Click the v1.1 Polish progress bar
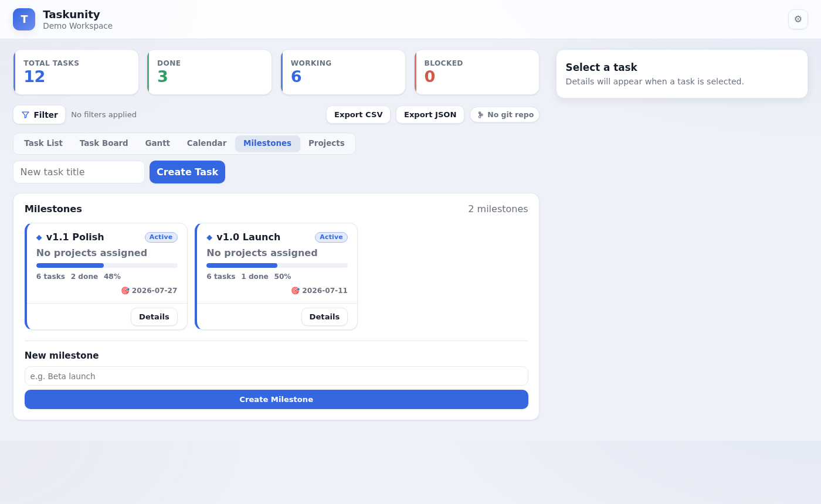Image resolution: width=821 pixels, height=504 pixels. [x=107, y=265]
